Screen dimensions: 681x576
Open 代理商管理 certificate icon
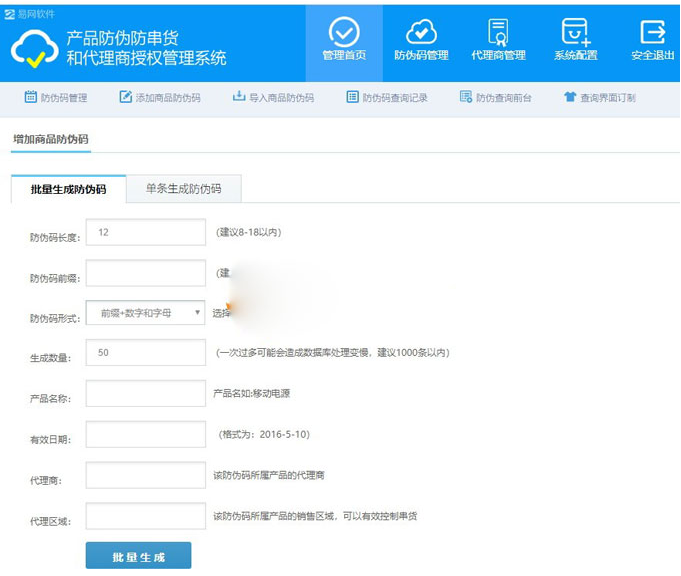498,30
